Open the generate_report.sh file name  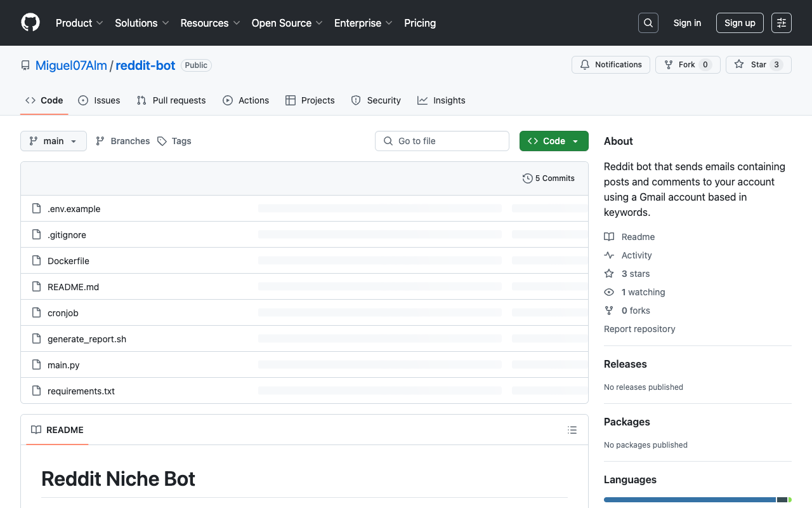(87, 339)
